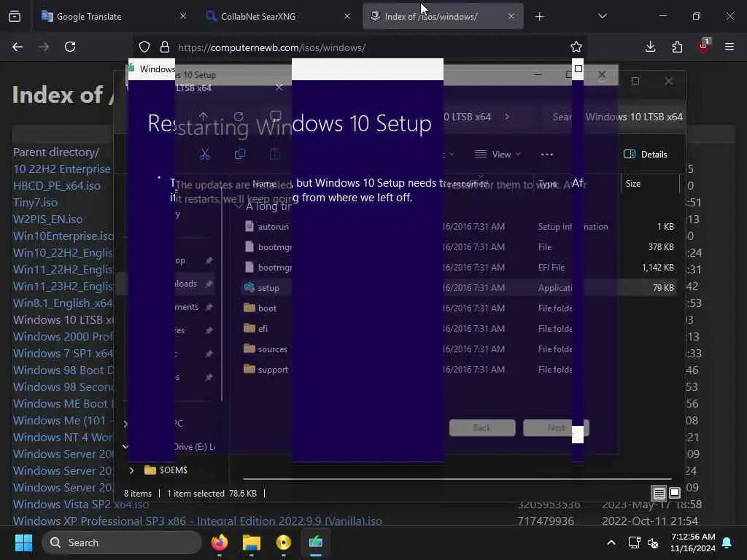This screenshot has height=560, width=747.
Task: Click the Windows 10 LTSB x64 breadcrumb
Action: coord(467,117)
